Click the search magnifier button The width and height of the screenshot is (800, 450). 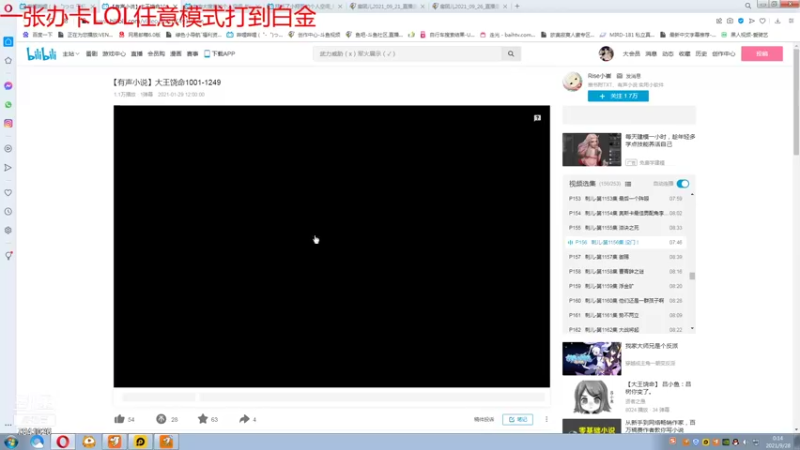coord(511,54)
